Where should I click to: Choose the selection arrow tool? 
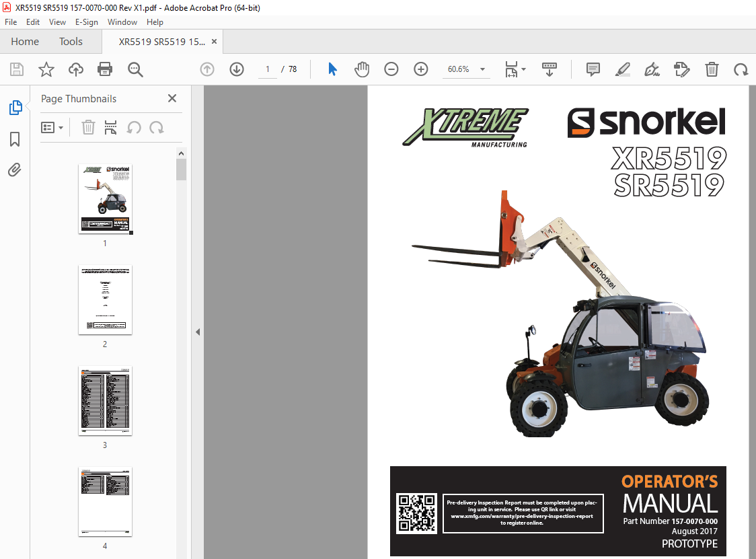(333, 69)
